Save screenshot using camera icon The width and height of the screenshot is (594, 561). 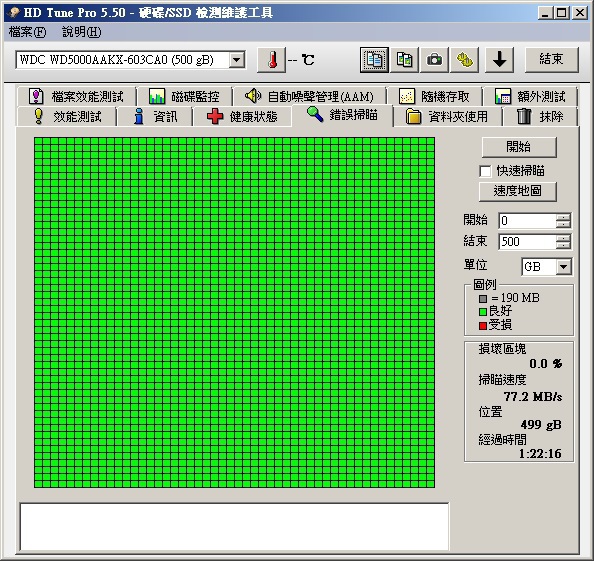point(434,60)
